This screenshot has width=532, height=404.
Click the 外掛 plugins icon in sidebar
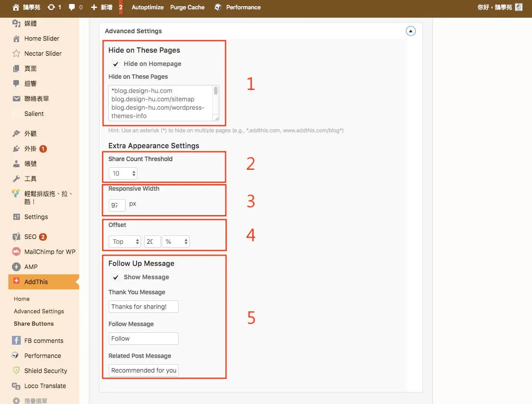coord(16,149)
